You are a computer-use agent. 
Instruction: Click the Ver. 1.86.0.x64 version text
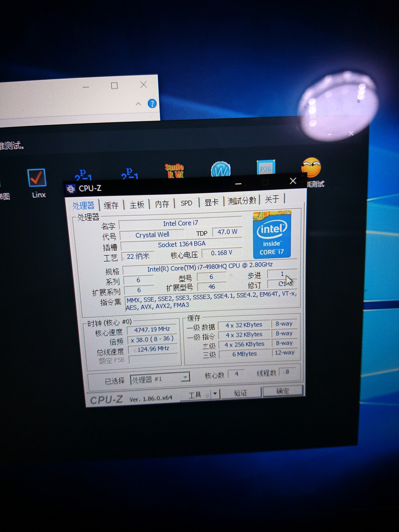[x=151, y=398]
